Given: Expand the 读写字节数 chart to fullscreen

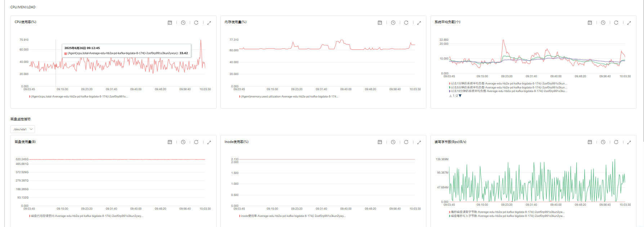Looking at the screenshot, I should pos(629,142).
